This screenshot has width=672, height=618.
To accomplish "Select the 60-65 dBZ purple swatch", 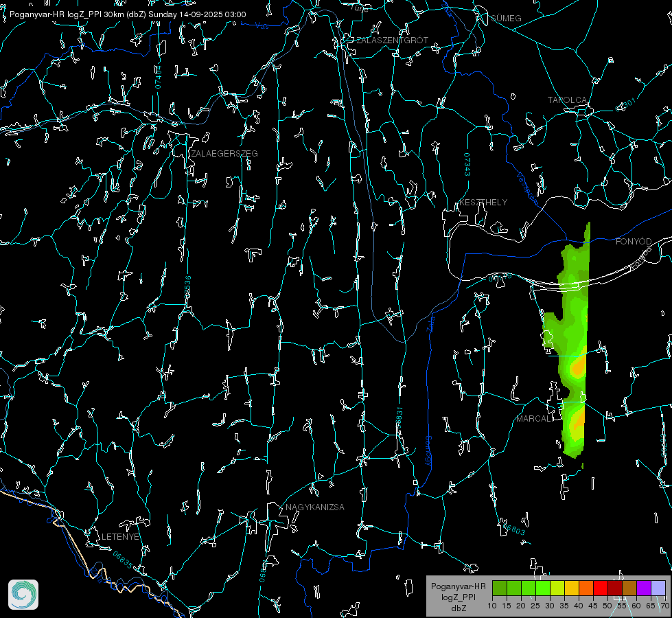I will (x=644, y=588).
